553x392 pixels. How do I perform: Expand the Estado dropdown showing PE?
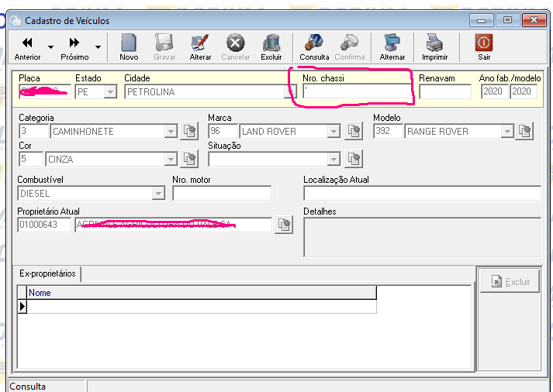(110, 92)
